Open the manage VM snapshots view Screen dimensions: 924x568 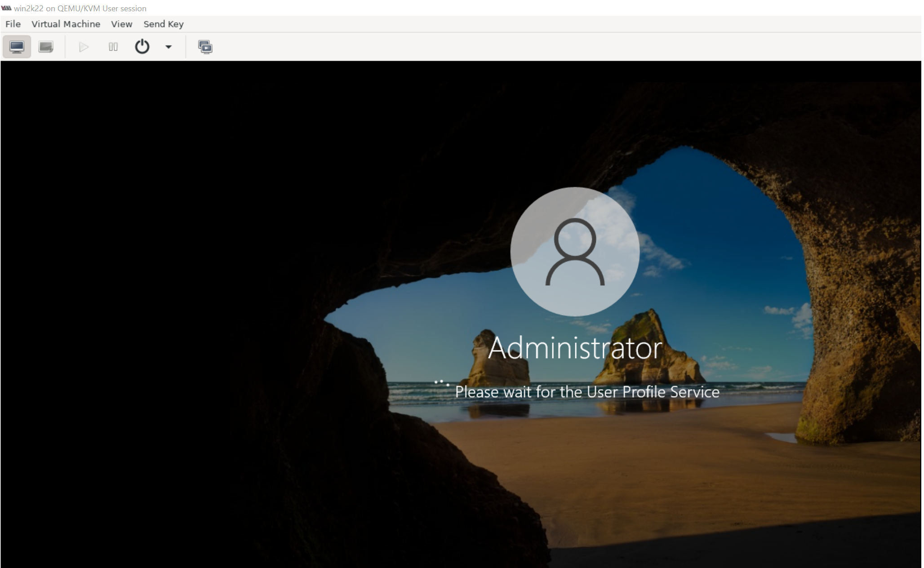(205, 47)
